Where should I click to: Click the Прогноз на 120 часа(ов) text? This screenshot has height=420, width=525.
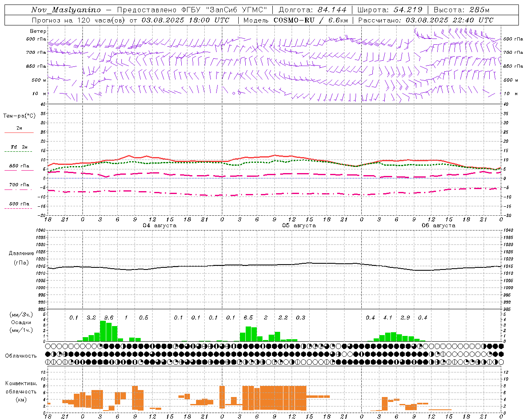pos(79,20)
